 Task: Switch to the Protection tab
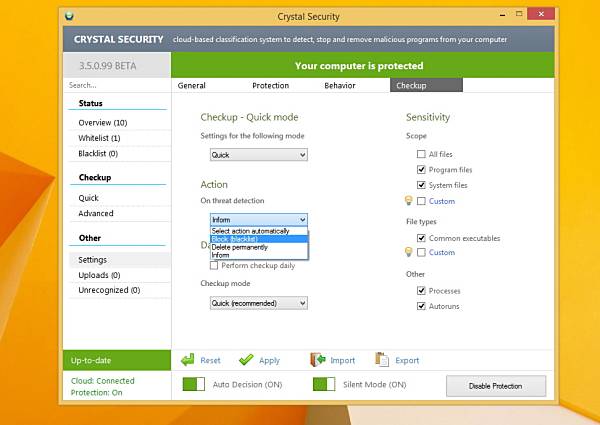(271, 85)
